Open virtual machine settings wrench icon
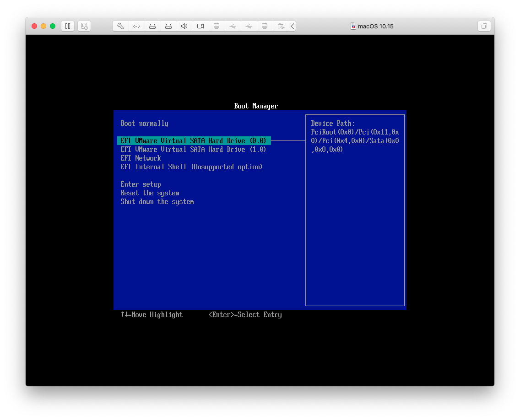The height and width of the screenshot is (420, 520). click(120, 26)
